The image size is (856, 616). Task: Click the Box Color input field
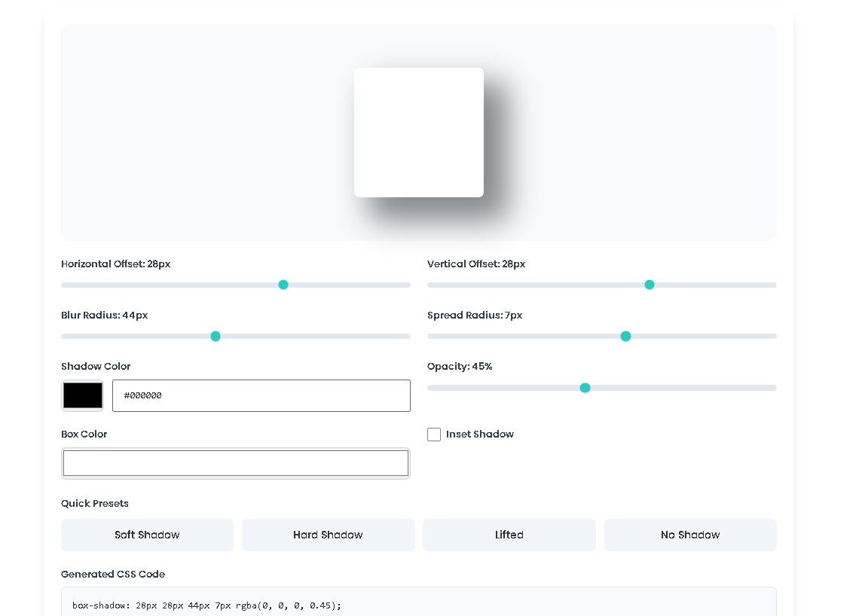point(235,462)
